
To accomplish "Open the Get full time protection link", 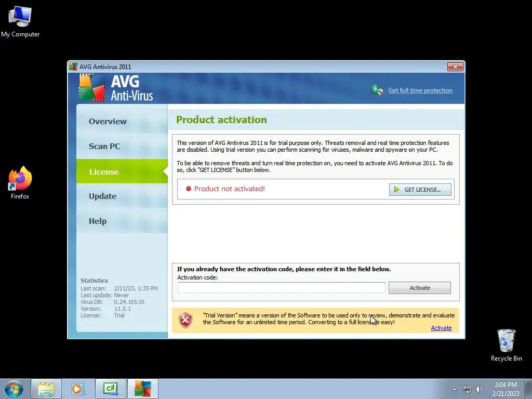I will click(x=420, y=90).
